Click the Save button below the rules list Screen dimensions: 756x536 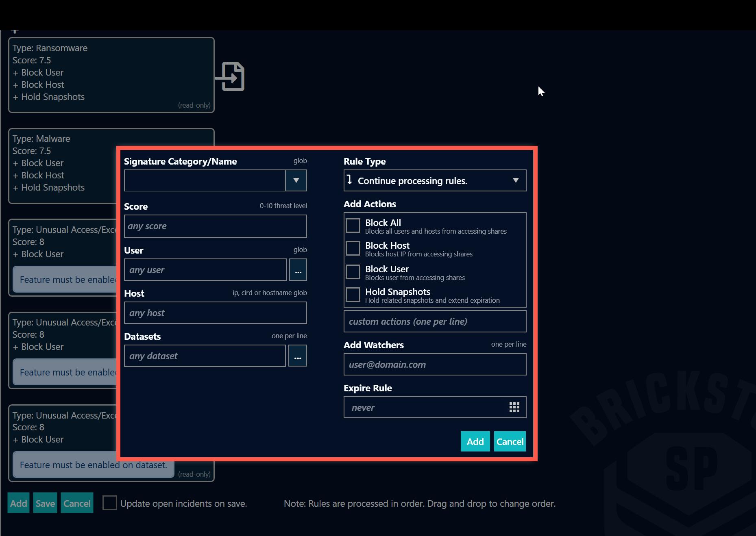pos(45,503)
